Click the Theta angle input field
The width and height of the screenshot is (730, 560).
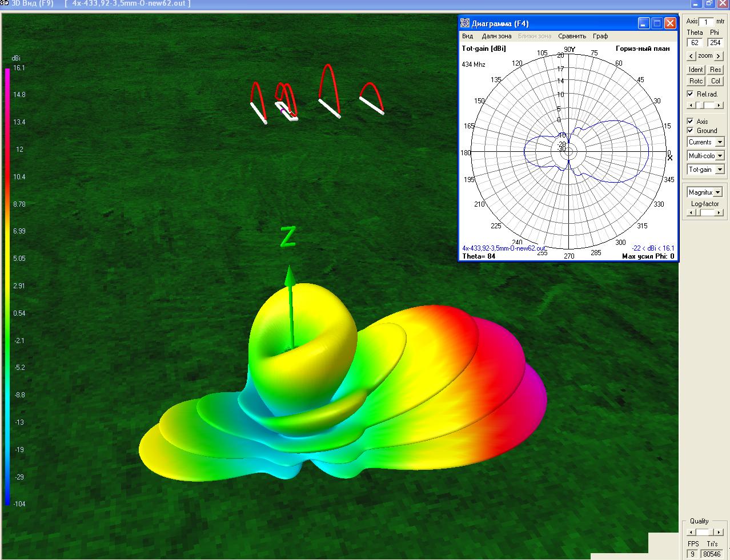tap(695, 43)
